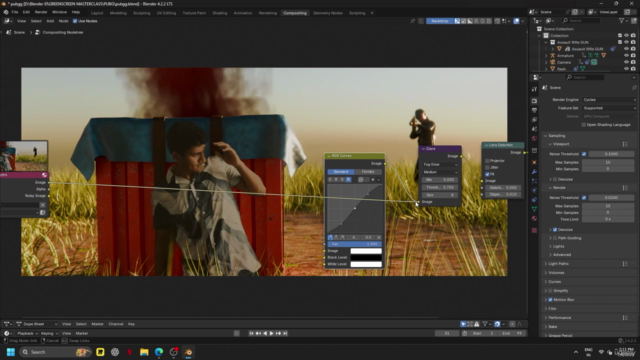This screenshot has height=360, width=640.
Task: Switch to the Compositing workspace tab
Action: (x=295, y=13)
